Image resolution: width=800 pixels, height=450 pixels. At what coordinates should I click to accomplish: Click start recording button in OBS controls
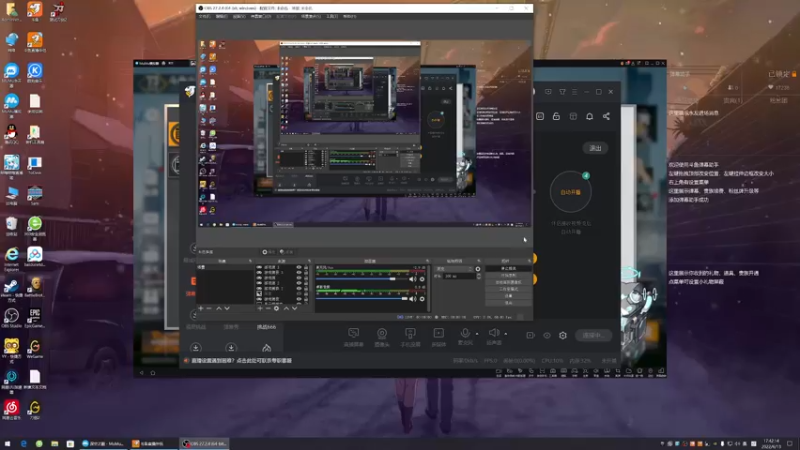coord(508,275)
